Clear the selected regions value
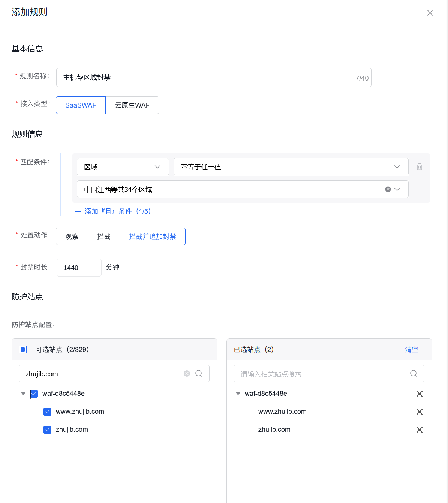This screenshot has width=448, height=503. pyautogui.click(x=388, y=189)
